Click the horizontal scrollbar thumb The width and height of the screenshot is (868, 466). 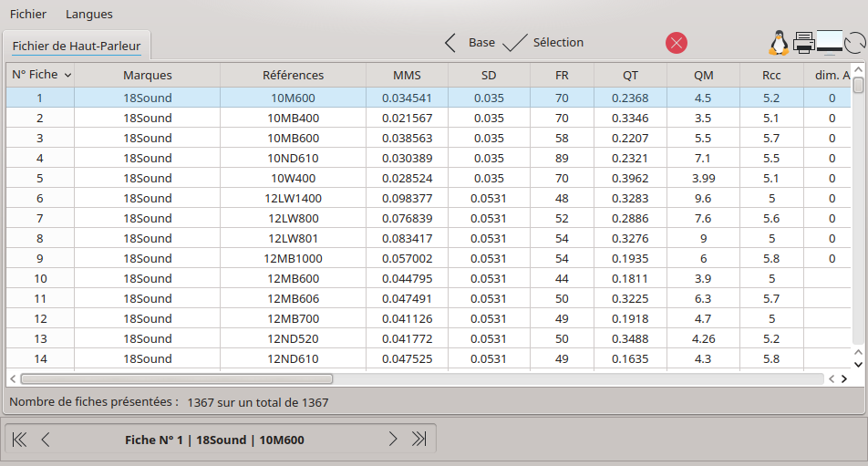point(177,379)
